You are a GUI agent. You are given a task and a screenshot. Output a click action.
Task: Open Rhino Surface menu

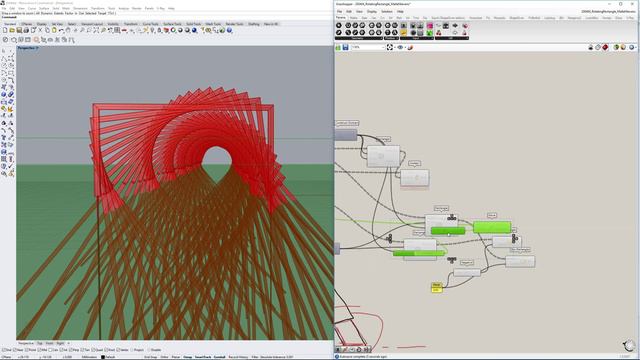pyautogui.click(x=44, y=8)
